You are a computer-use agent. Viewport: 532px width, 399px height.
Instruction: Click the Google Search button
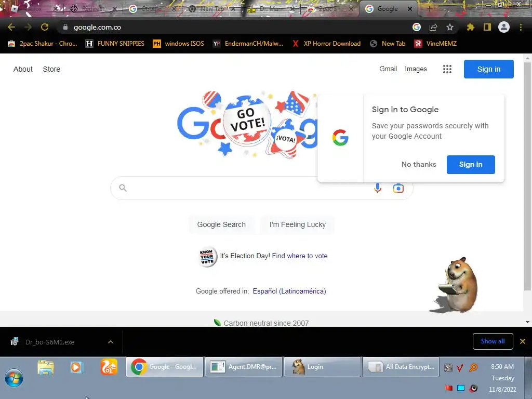point(221,224)
